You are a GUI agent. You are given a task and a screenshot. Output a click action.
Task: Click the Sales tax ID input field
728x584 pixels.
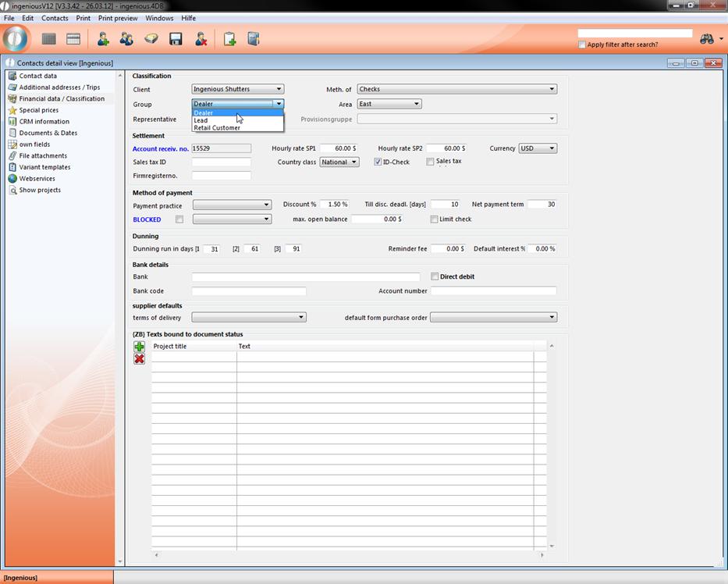(x=222, y=162)
